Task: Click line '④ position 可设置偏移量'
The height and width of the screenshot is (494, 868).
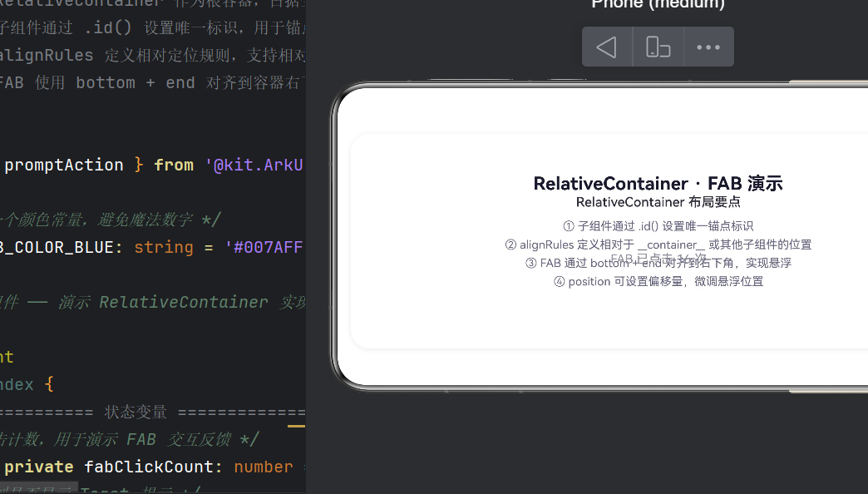Action: [x=658, y=281]
